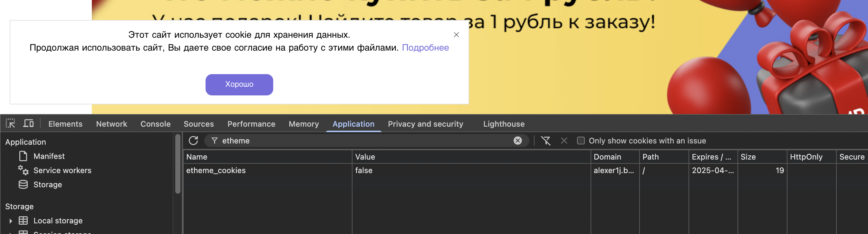Screen dimensions: 868x234
Task: Enable Only show cookies with an issue
Action: click(x=581, y=141)
